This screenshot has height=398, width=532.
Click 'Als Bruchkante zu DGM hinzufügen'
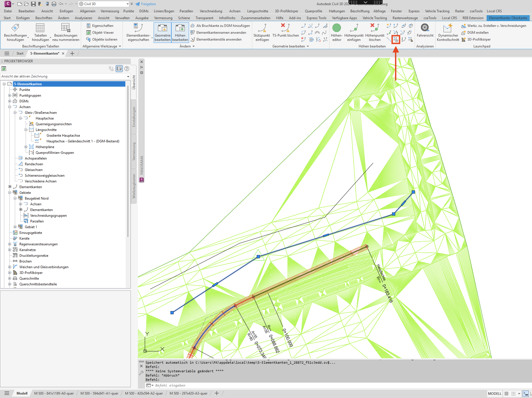pos(220,26)
